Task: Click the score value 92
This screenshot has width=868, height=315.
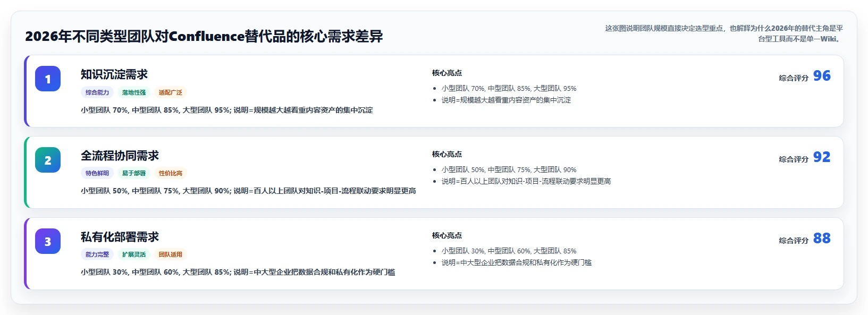Action: click(x=822, y=157)
